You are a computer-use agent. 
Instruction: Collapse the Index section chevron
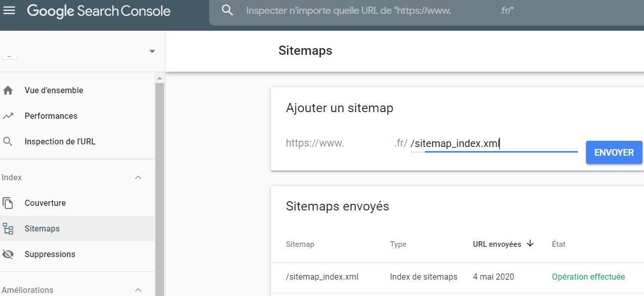pos(138,177)
